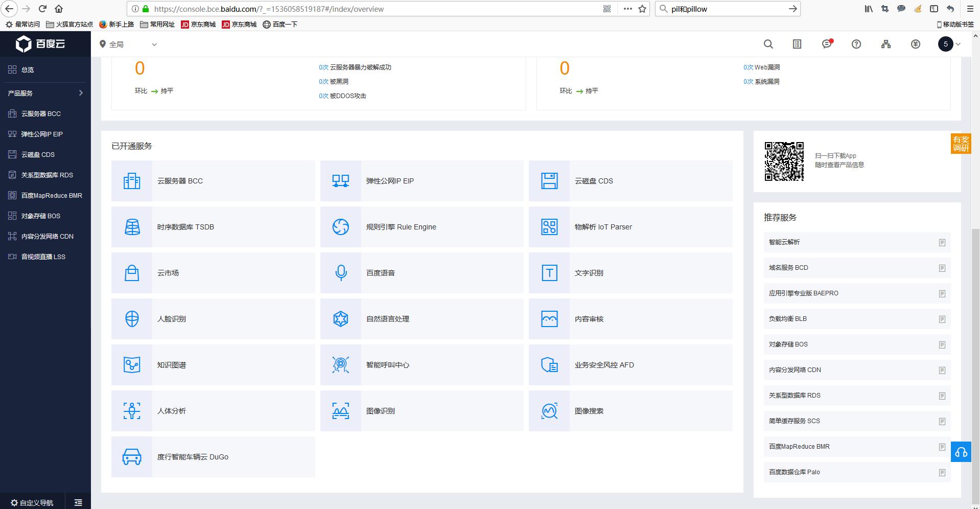Click the 图像搜索 image search icon
This screenshot has height=509, width=980.
(x=549, y=411)
